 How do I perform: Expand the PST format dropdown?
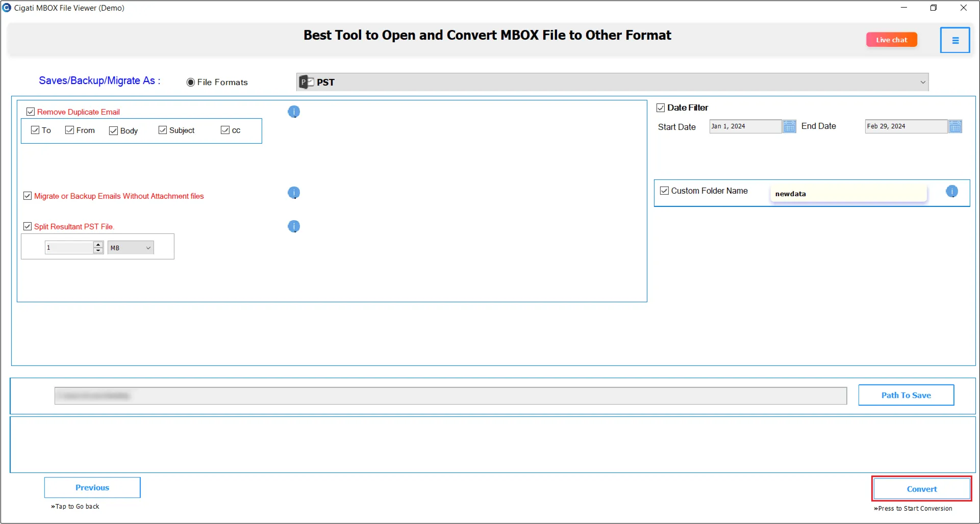[x=612, y=82]
